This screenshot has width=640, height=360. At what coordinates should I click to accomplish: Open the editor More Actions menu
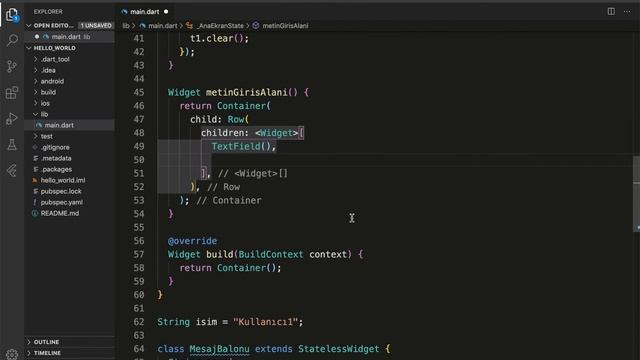tap(627, 11)
